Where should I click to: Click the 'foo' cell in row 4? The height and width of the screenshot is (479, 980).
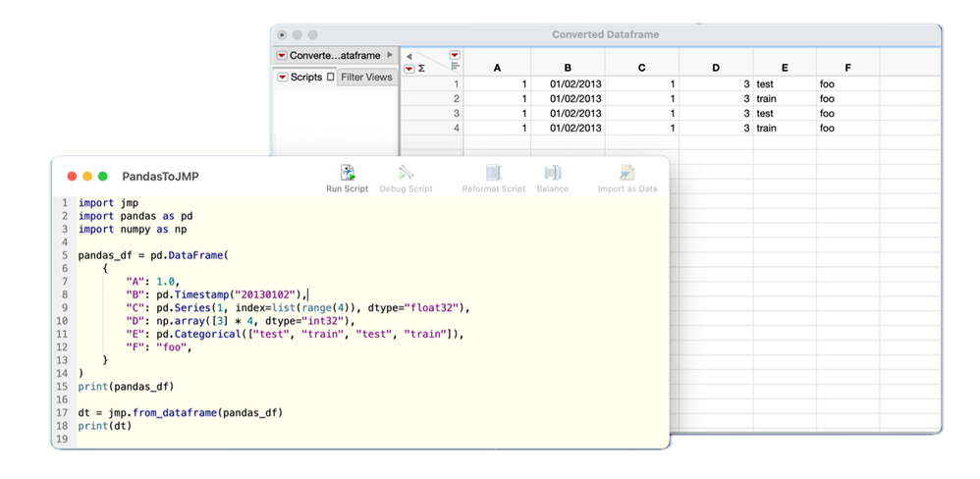(x=848, y=128)
